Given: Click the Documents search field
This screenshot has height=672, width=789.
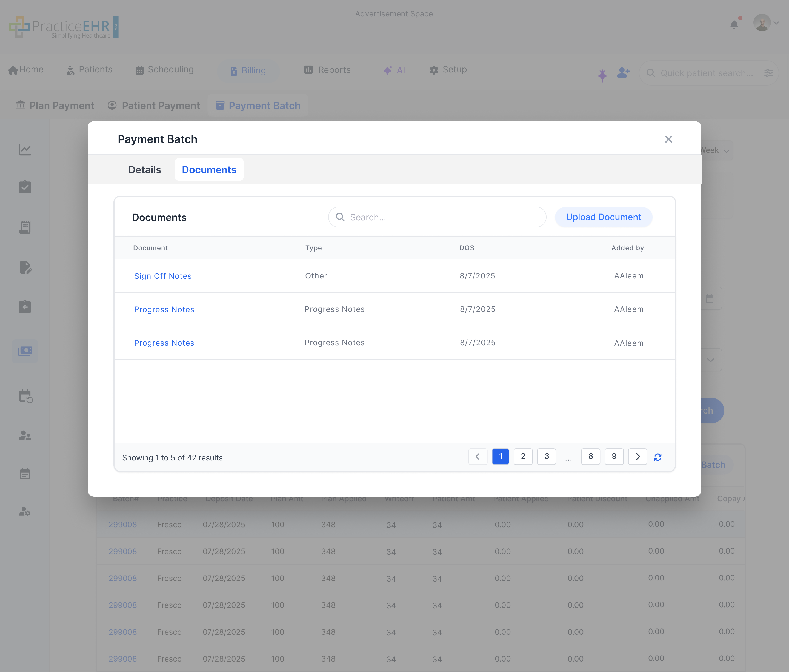Looking at the screenshot, I should click(437, 217).
